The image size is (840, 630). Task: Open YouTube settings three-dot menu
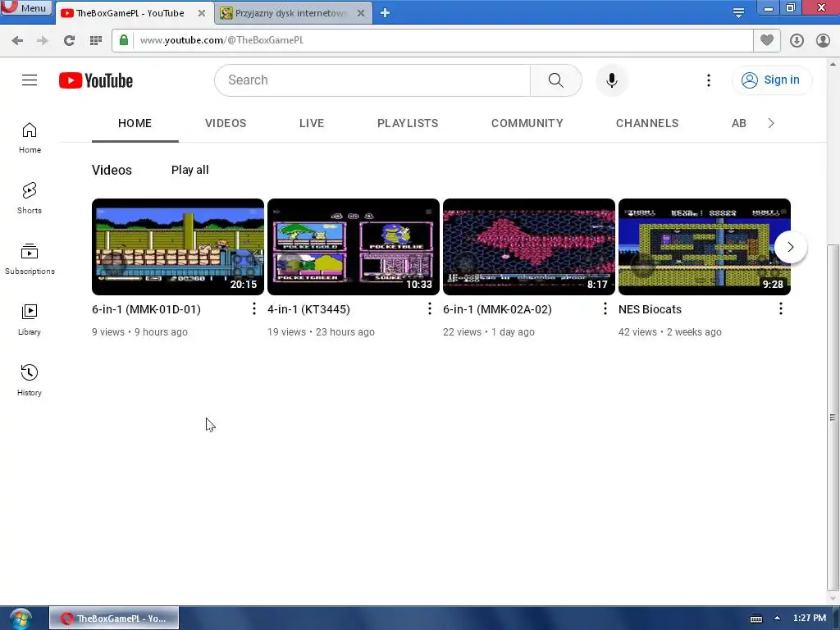point(708,80)
